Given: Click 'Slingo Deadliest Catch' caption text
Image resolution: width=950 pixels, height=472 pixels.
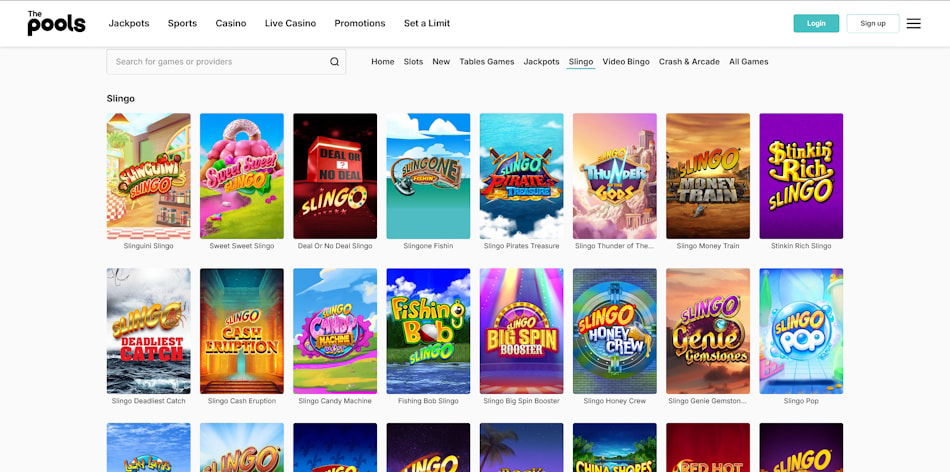Looking at the screenshot, I should click(148, 401).
